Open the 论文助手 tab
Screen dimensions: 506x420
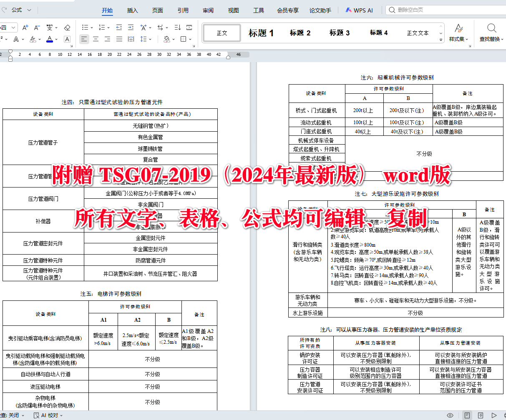coord(320,10)
